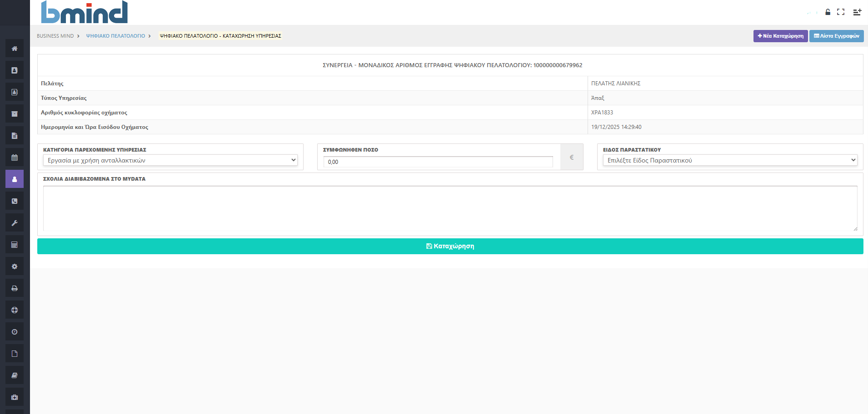This screenshot has width=868, height=414.
Task: Click the home icon in the sidebar
Action: 15,49
